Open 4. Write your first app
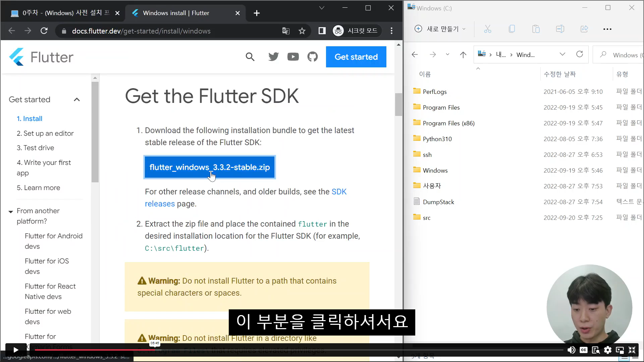The height and width of the screenshot is (362, 644). pos(44,168)
